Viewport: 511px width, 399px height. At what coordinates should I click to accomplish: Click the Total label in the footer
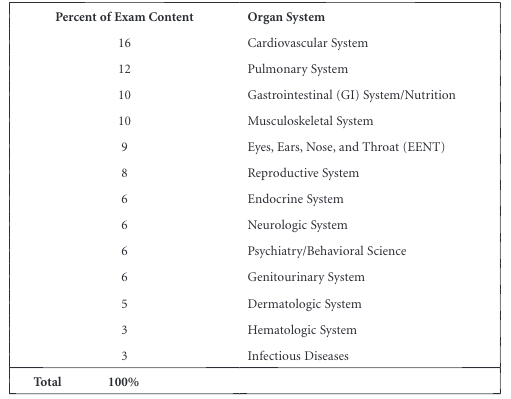[x=47, y=382]
